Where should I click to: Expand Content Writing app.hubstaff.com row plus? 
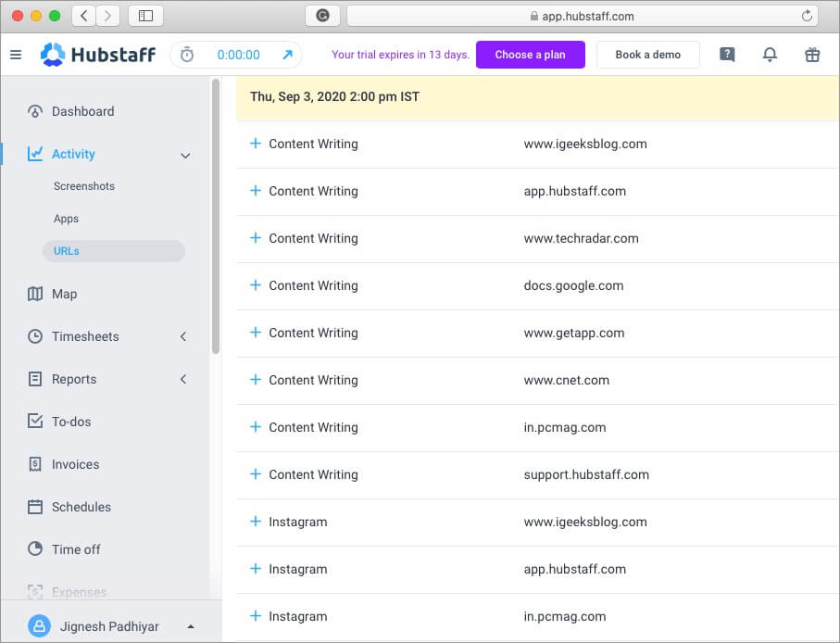tap(256, 190)
